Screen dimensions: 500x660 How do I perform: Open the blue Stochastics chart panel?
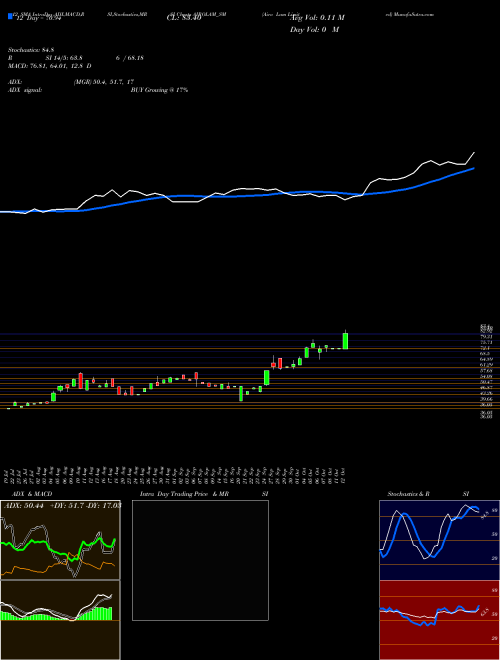click(439, 540)
